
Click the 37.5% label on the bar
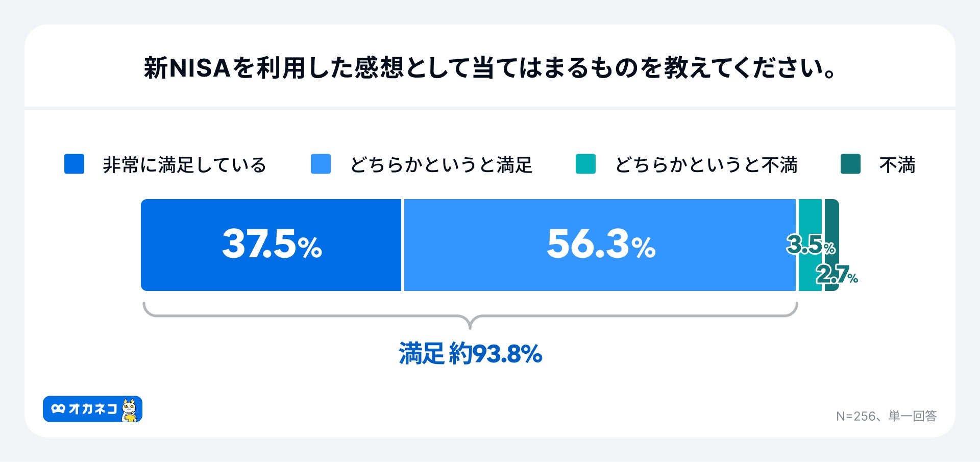[x=272, y=244]
